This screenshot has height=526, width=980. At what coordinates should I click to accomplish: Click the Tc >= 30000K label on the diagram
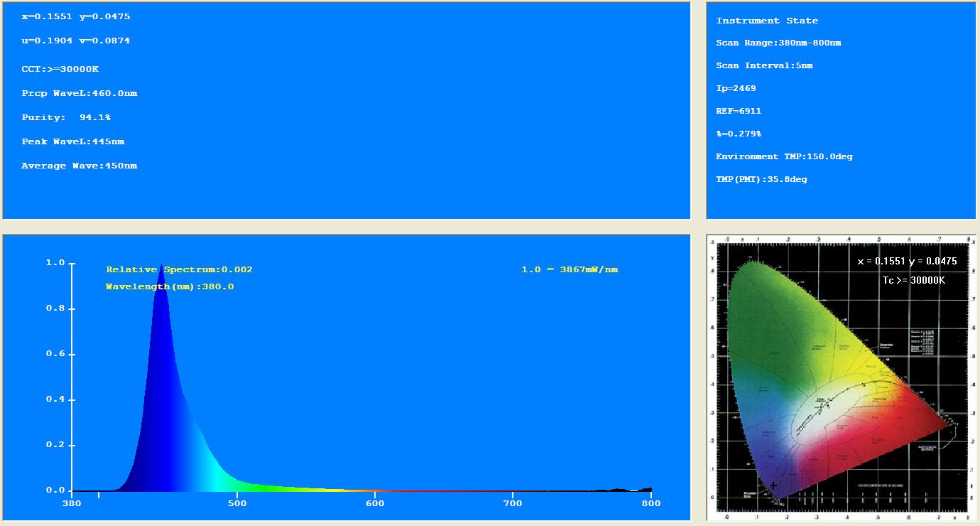[913, 280]
